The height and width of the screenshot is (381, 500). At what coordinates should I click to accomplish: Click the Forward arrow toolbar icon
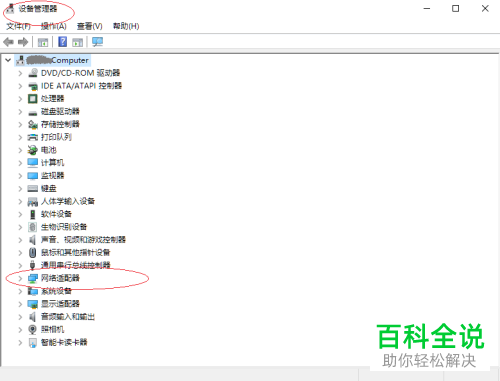click(23, 42)
